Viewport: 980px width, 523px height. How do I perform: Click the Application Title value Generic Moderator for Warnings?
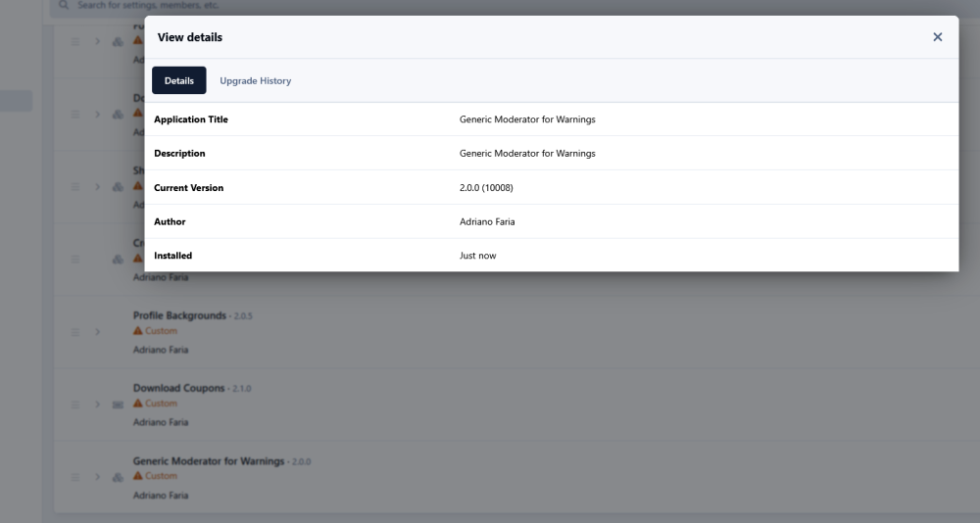click(x=527, y=119)
